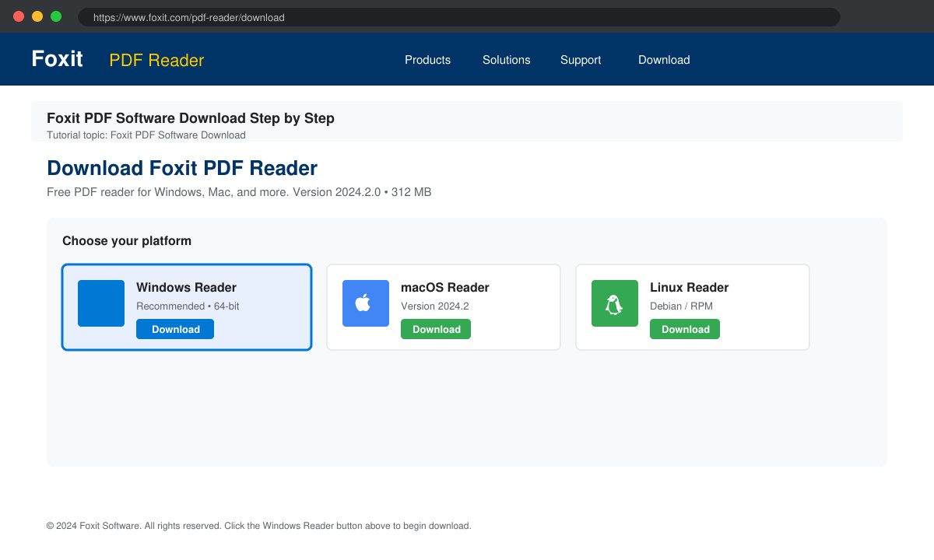Minimize window with the yellow button
The height and width of the screenshot is (560, 934).
point(37,16)
